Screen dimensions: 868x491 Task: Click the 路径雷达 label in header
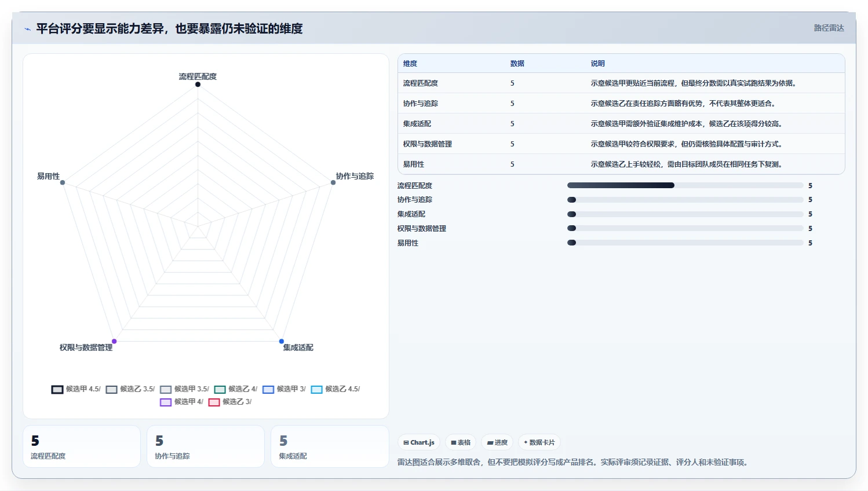pyautogui.click(x=829, y=28)
